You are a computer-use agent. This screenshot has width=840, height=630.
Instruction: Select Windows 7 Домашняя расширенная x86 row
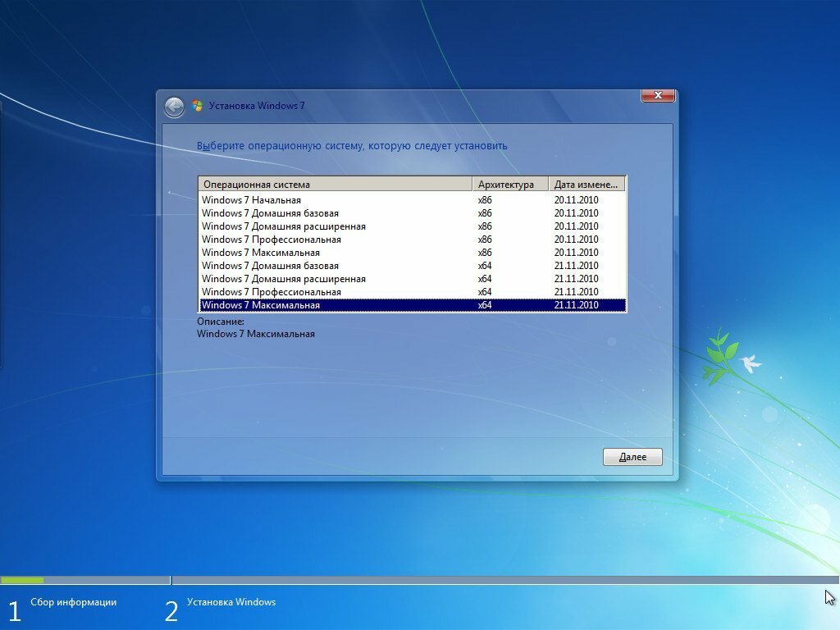tap(284, 226)
